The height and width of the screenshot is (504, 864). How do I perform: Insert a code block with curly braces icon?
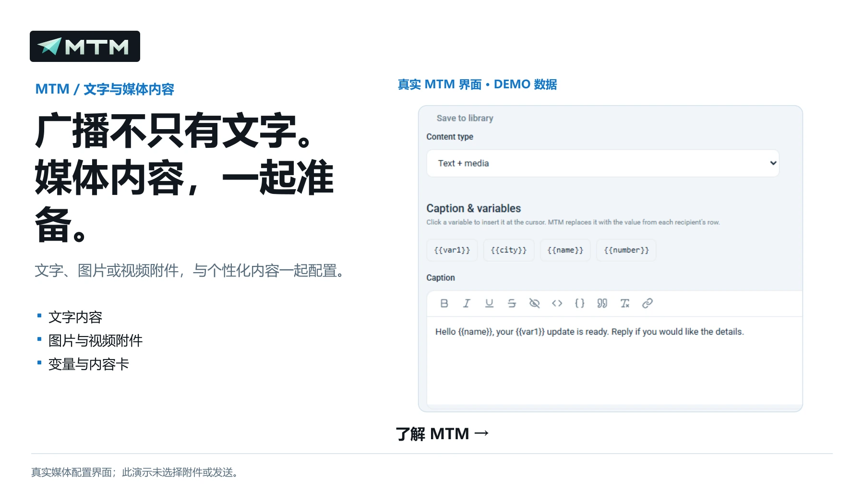[x=579, y=303]
